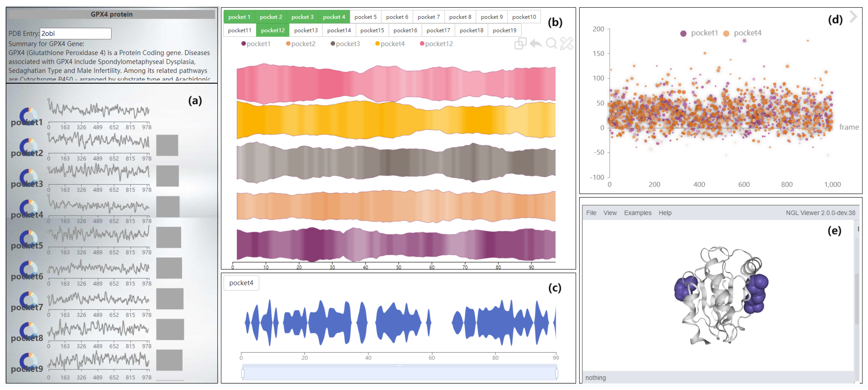
Task: Toggle pocket3 series in streamgraph legend
Action: point(345,44)
